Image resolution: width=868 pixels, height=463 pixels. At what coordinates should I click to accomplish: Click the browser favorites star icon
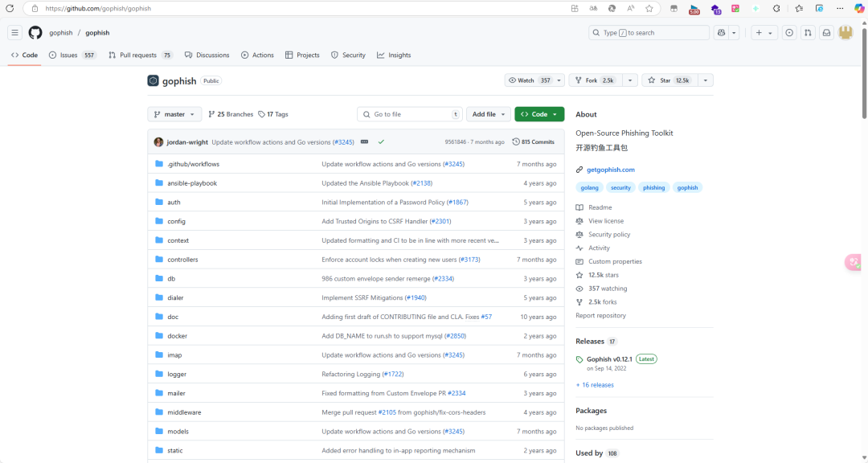click(649, 8)
